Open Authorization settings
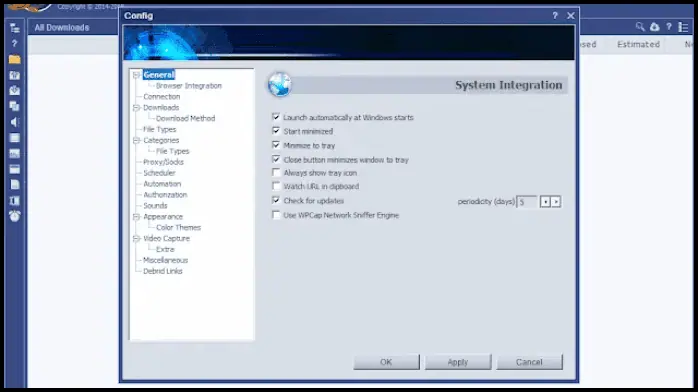698x392 pixels. pyautogui.click(x=165, y=195)
